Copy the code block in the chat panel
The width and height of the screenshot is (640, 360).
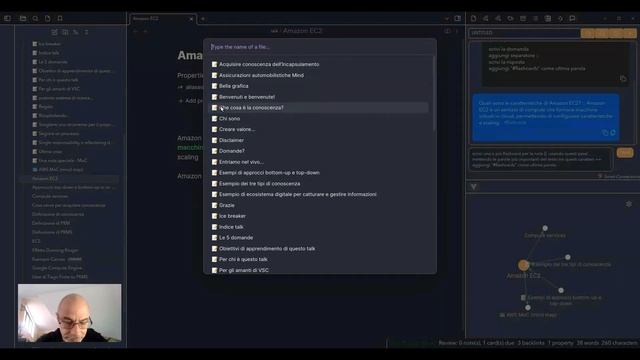click(x=623, y=79)
